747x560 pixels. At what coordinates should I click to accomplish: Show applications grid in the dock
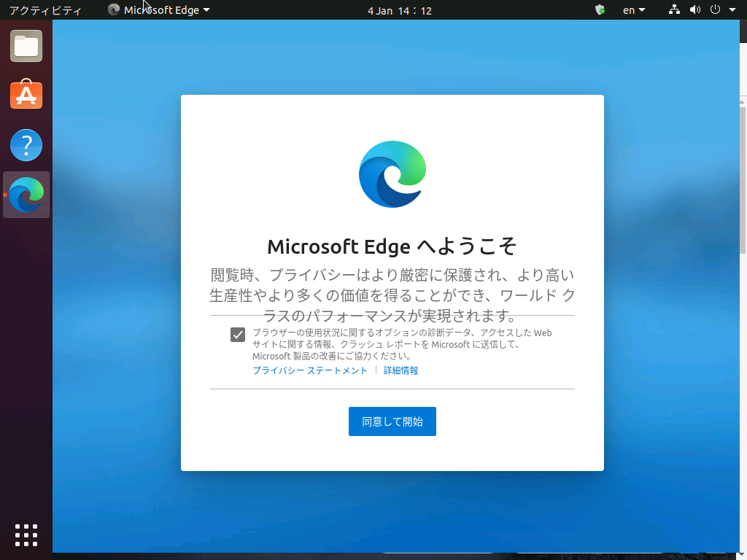[x=26, y=535]
